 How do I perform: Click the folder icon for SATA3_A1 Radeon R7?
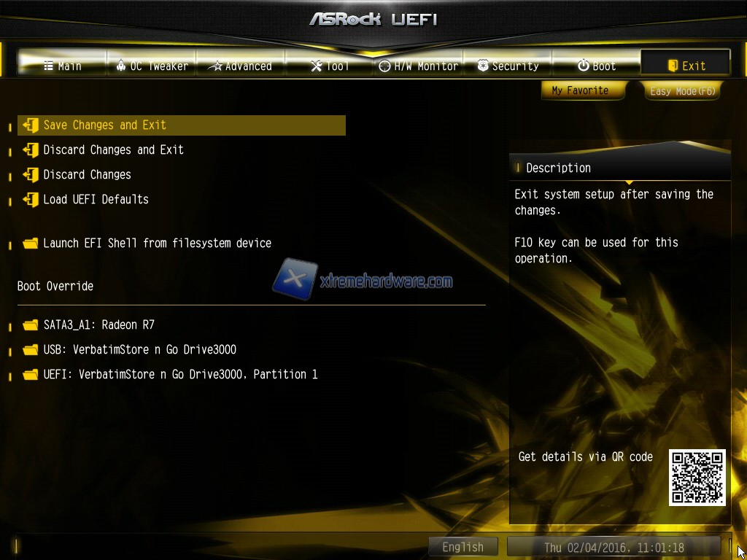tap(31, 325)
